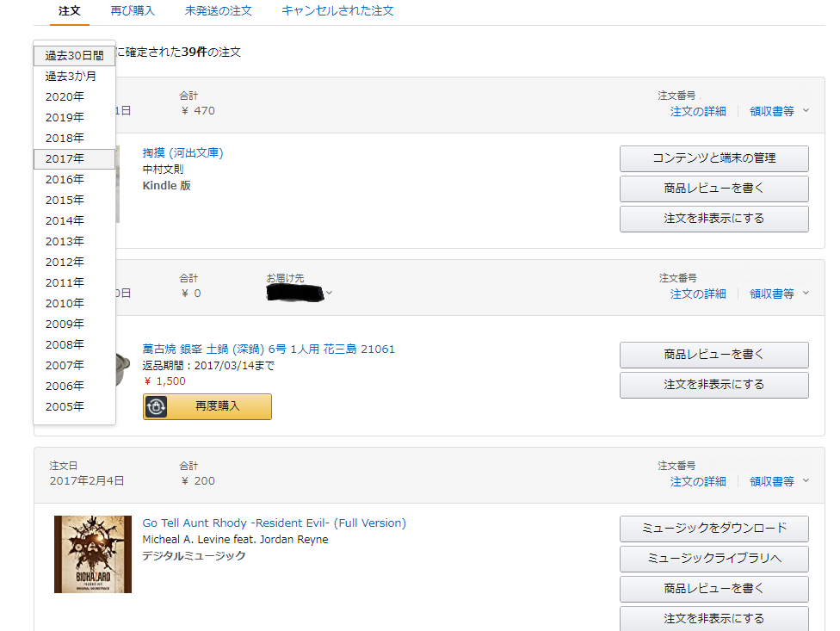The width and height of the screenshot is (840, 631).
Task: Open the 未発送の注文 tab
Action: point(218,10)
